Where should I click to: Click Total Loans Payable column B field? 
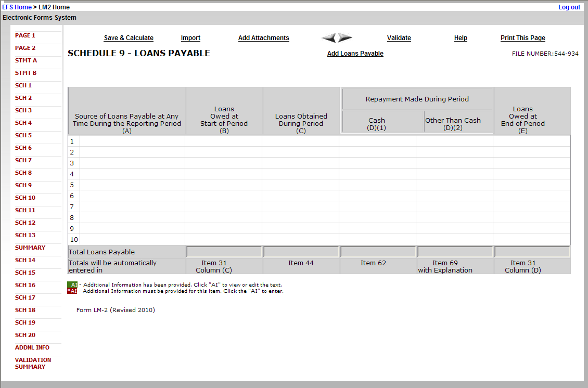224,252
